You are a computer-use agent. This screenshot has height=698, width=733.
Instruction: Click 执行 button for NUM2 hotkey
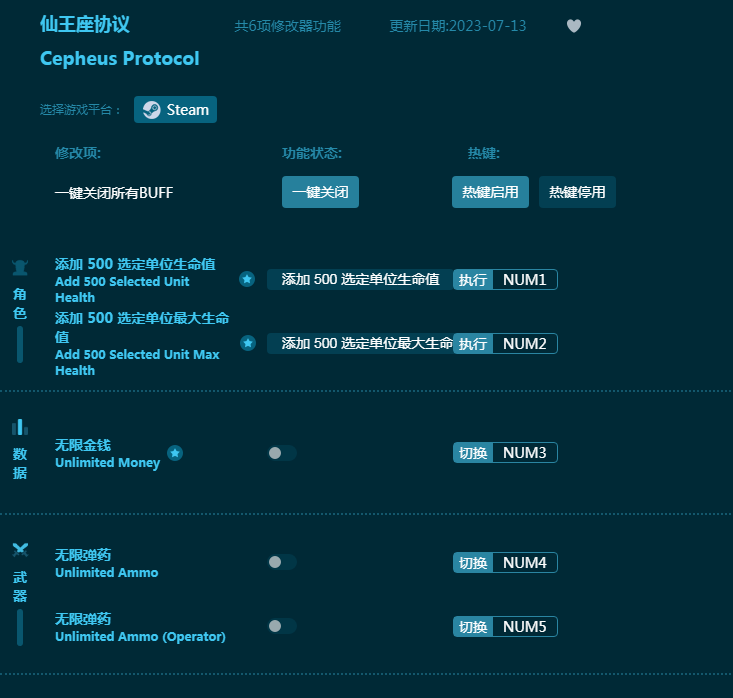[473, 344]
